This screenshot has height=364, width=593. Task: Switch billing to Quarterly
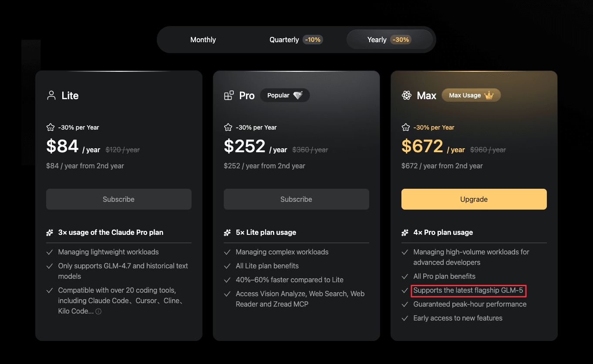click(x=284, y=40)
